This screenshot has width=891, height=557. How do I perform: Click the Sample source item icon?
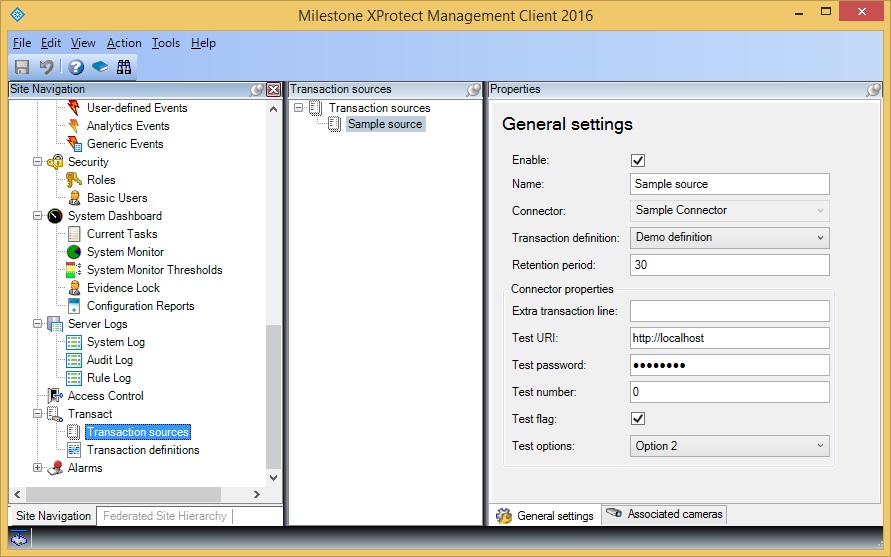(x=334, y=124)
